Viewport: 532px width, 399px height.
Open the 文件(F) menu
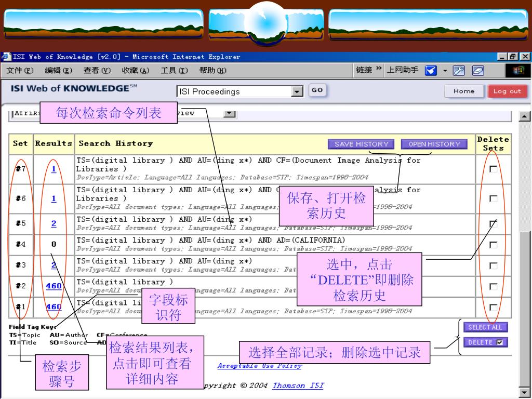pyautogui.click(x=20, y=70)
